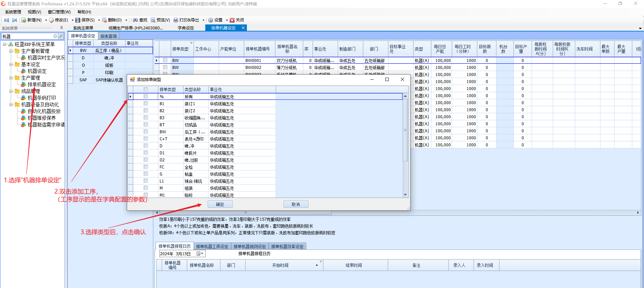644x288 pixels.
Task: Click the 确定 button in dialog
Action: click(x=220, y=204)
